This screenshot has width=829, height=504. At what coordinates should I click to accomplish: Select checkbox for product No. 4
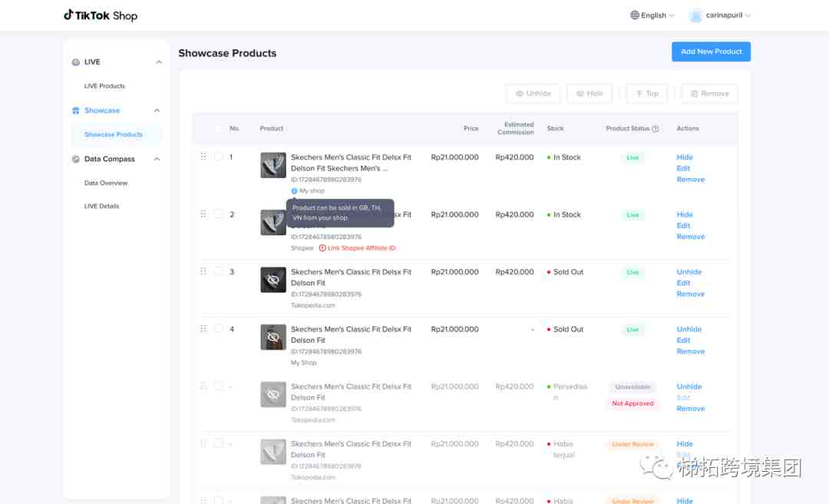[218, 328]
